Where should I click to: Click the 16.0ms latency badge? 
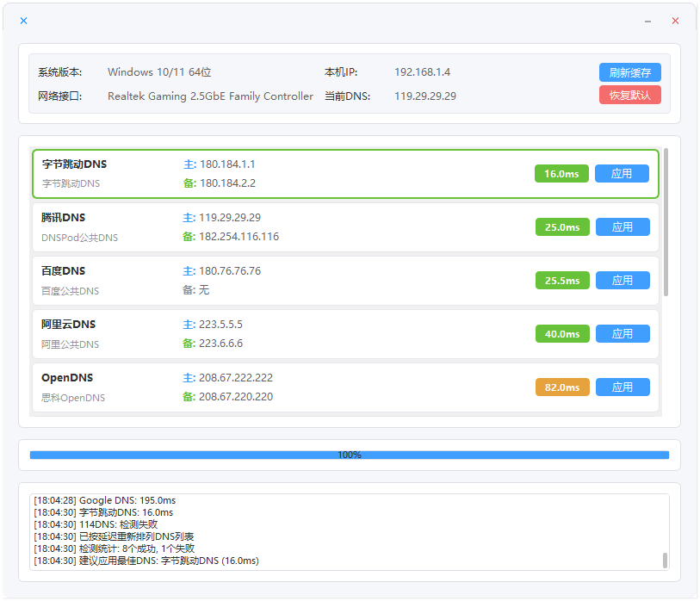click(561, 174)
